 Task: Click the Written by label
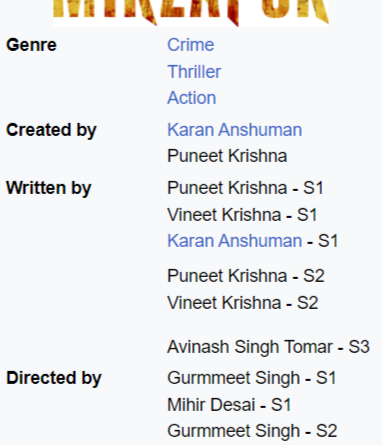coord(49,188)
